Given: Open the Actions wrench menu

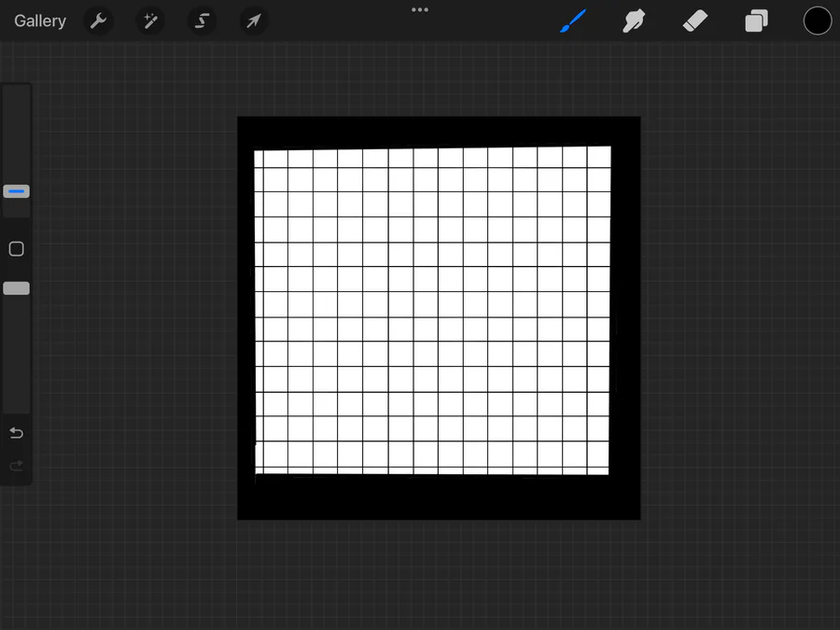Looking at the screenshot, I should (x=98, y=21).
